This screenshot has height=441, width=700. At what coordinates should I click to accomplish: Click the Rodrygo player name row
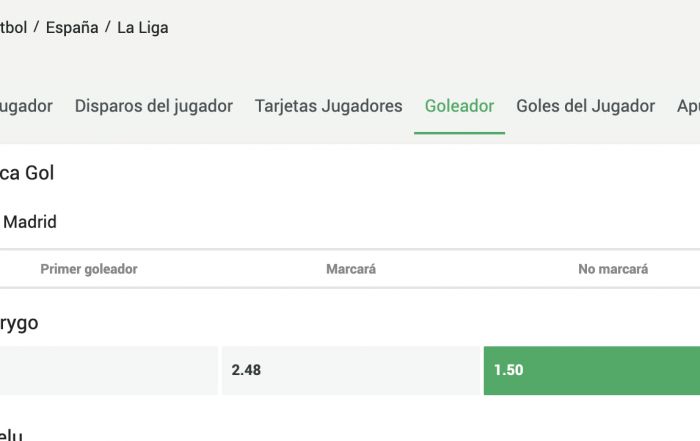(20, 323)
